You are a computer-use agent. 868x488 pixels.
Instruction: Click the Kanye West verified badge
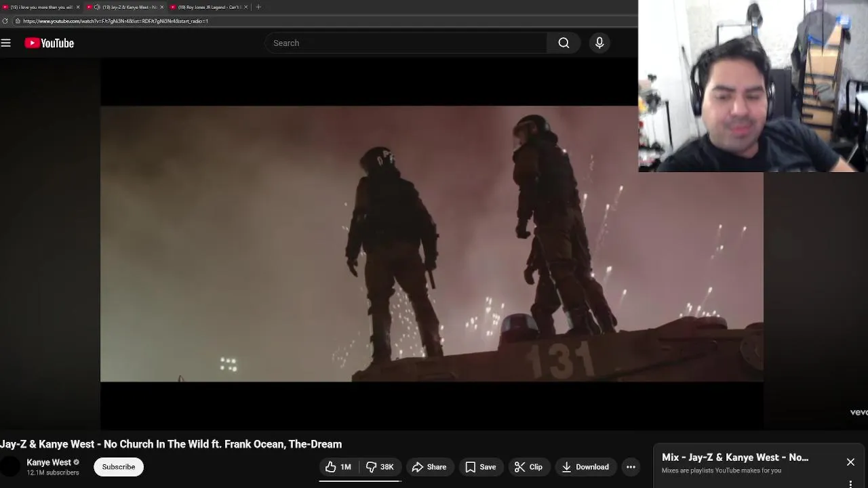click(x=77, y=462)
